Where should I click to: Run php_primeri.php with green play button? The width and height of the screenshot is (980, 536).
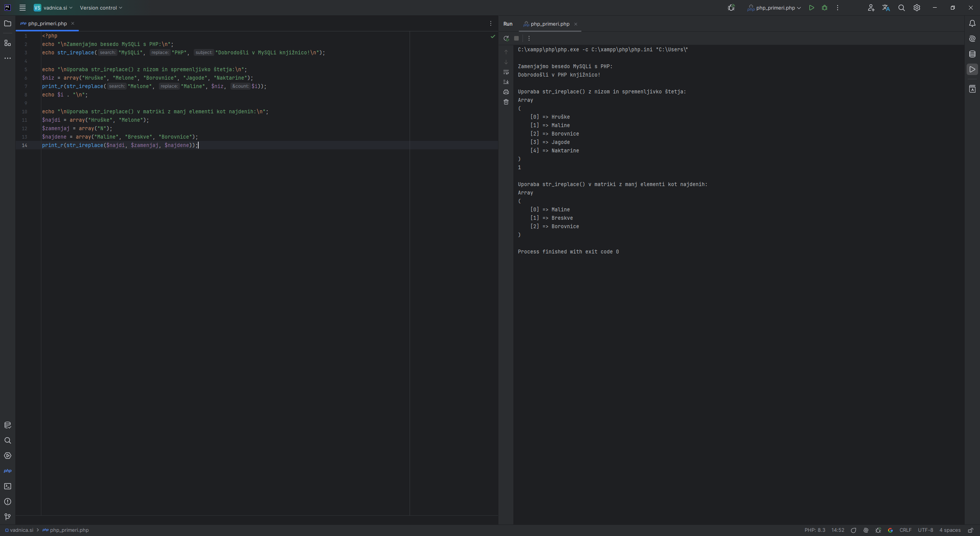click(x=812, y=8)
